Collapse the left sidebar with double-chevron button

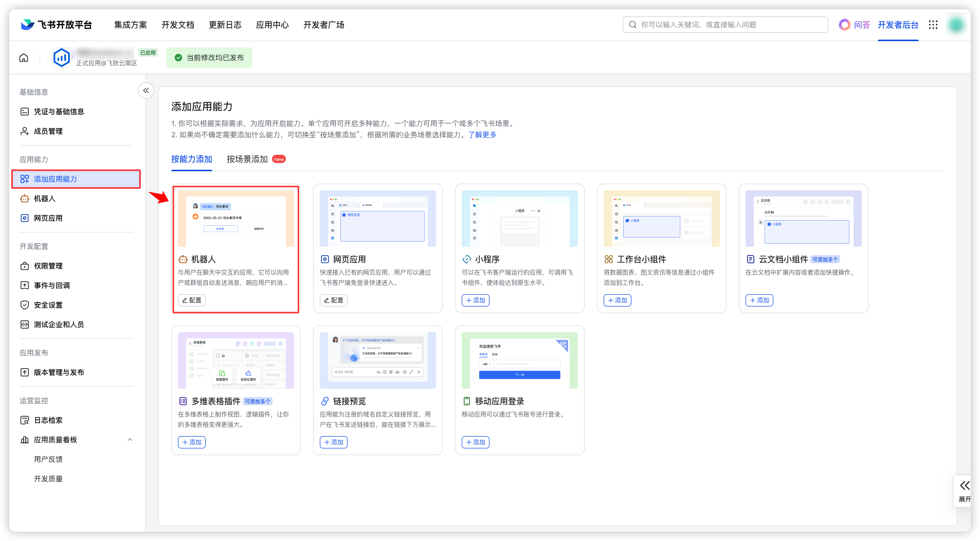point(146,91)
